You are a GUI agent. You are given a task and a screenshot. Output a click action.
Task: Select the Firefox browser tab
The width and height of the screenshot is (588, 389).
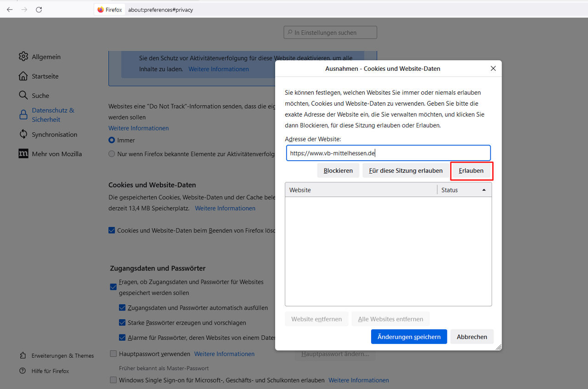109,9
